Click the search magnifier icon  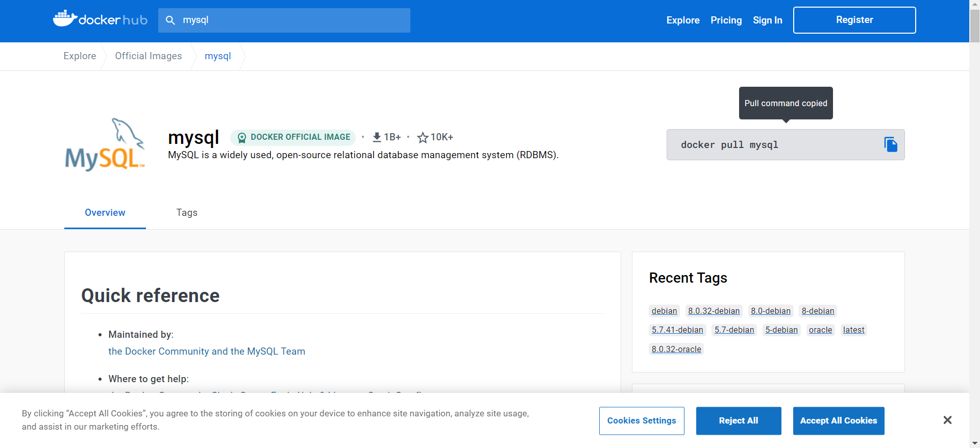[x=170, y=20]
